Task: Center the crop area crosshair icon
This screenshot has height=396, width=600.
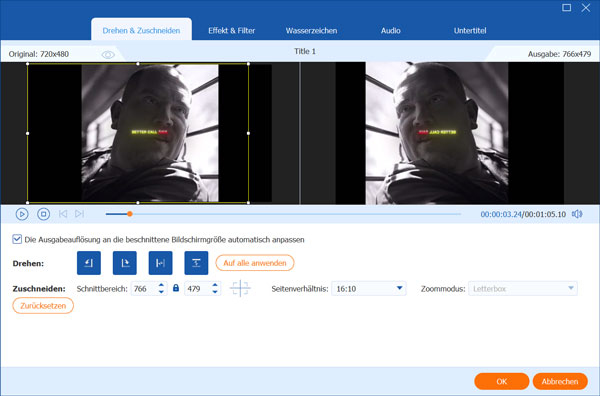Action: [x=240, y=288]
